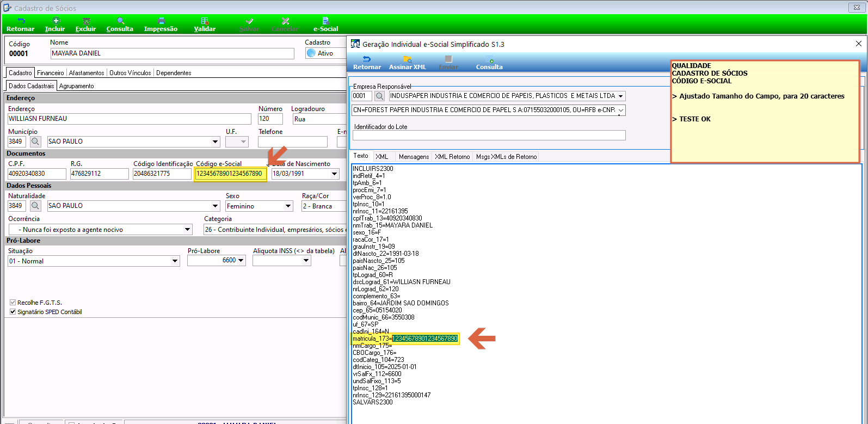Open the certificate CN=FOREST PAPER dropdown
This screenshot has width=868, height=424.
click(621, 110)
